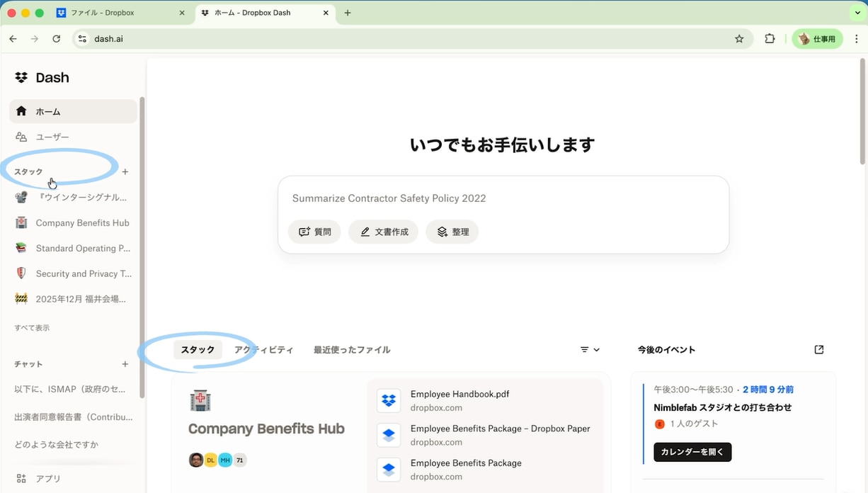Image resolution: width=868 pixels, height=493 pixels.
Task: Bookmark page with the star icon
Action: (739, 39)
